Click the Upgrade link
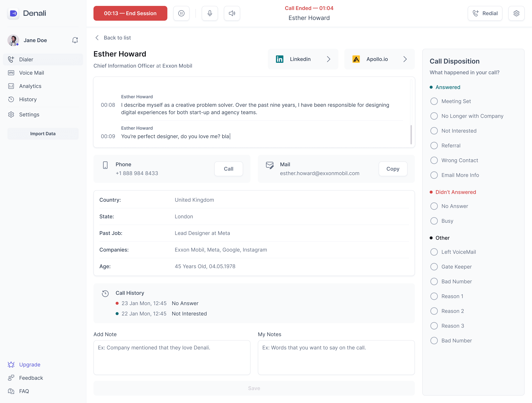 click(30, 365)
